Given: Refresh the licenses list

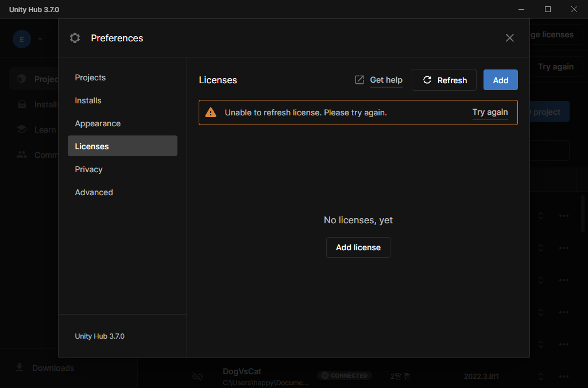Looking at the screenshot, I should [x=444, y=80].
